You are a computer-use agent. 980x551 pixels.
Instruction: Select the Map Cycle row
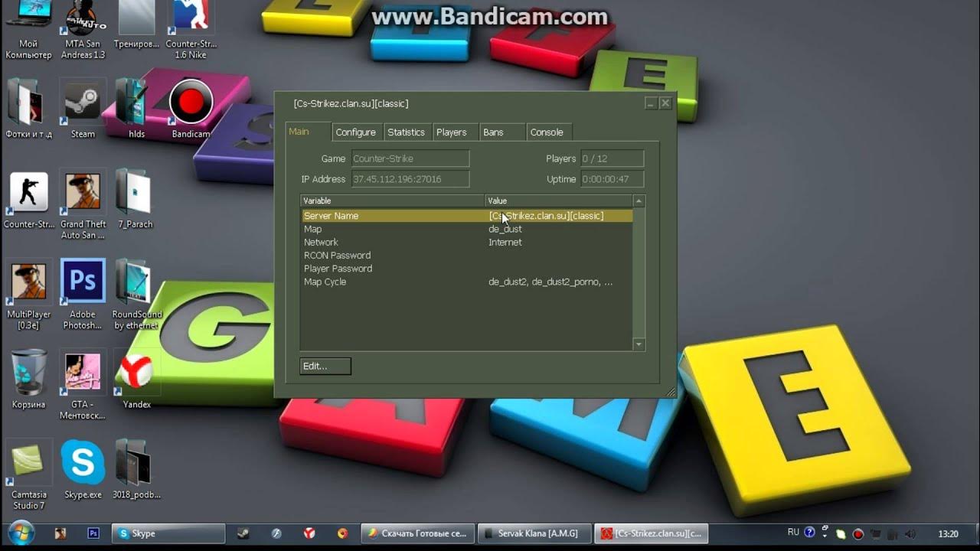467,282
